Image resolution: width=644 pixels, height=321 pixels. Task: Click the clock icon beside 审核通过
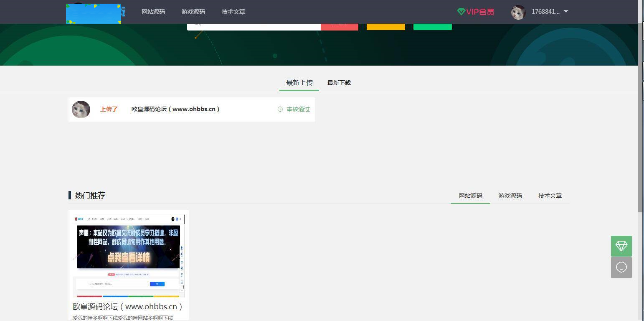(280, 109)
